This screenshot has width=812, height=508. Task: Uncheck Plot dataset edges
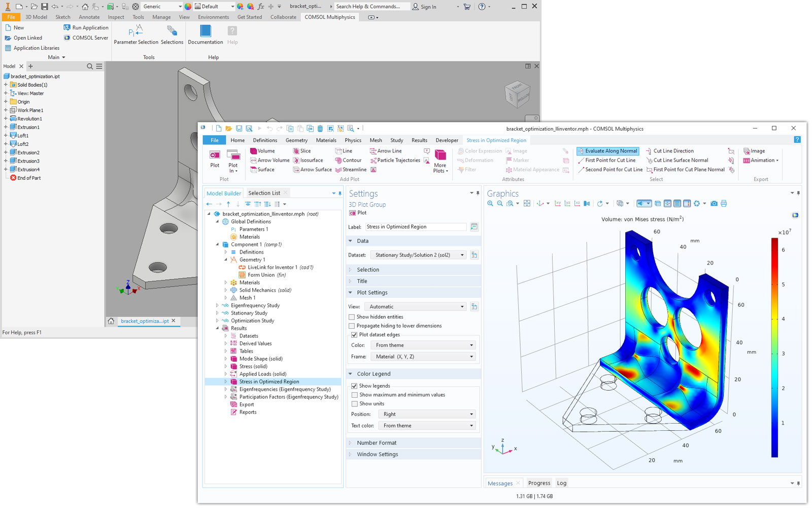[354, 335]
